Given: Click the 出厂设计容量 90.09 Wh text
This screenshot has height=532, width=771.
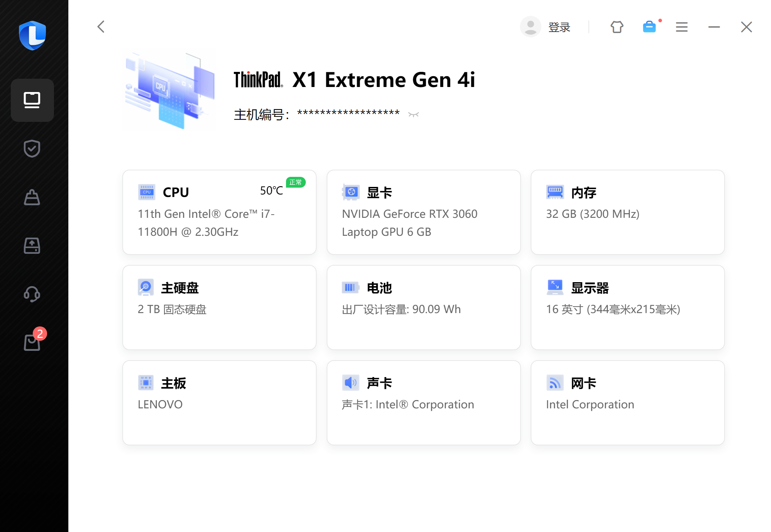Looking at the screenshot, I should (401, 309).
